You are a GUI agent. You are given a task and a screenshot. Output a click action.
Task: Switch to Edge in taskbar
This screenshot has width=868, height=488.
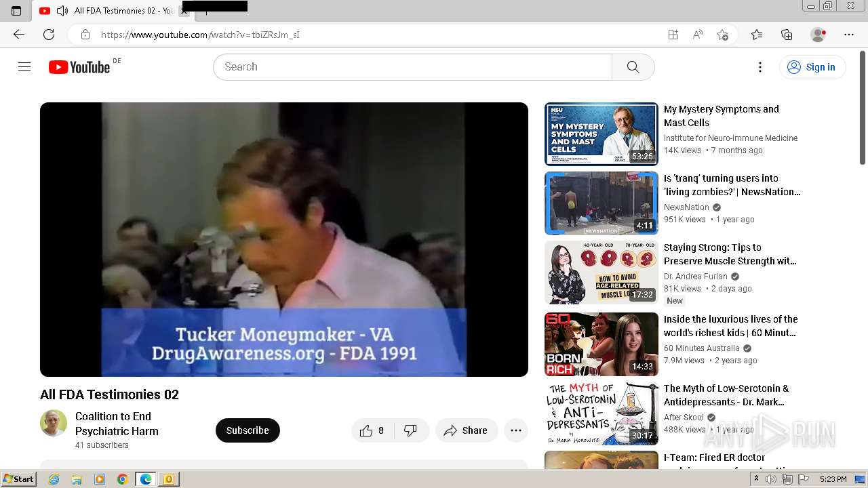click(x=146, y=479)
